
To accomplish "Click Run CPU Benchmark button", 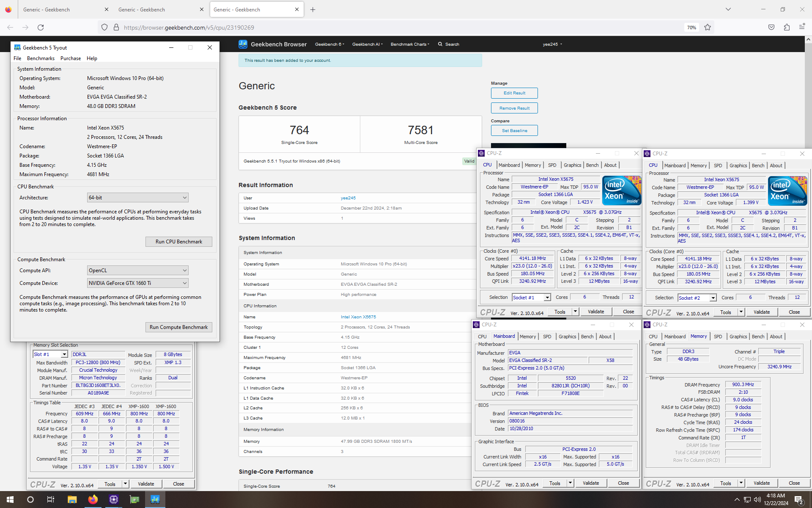I will tap(179, 242).
